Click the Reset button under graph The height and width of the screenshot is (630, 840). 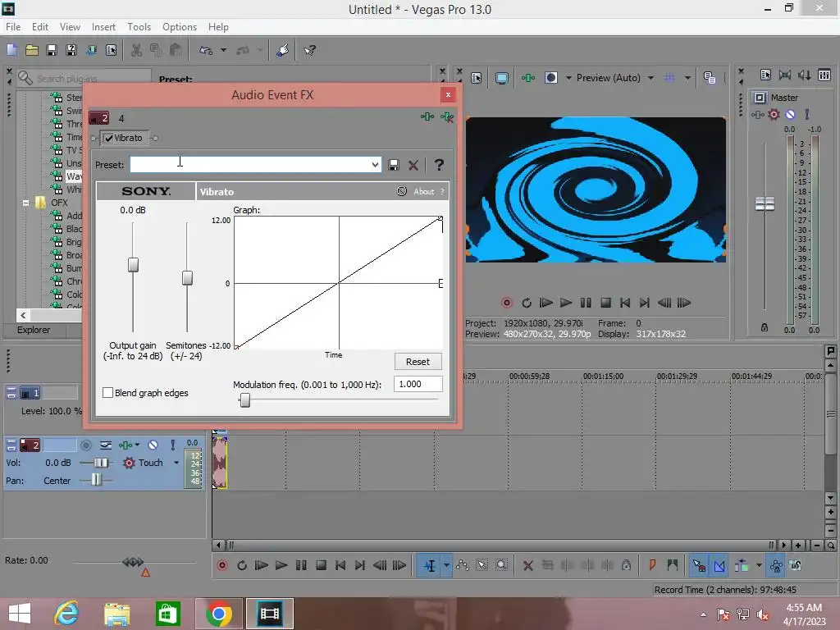click(418, 362)
